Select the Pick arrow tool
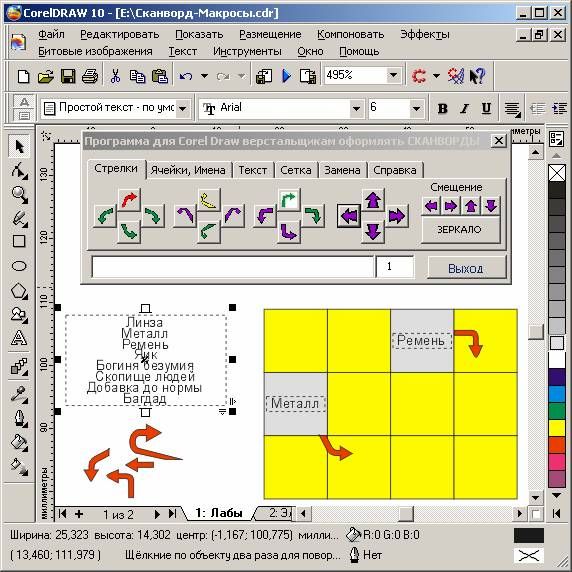This screenshot has height=572, width=572. (x=19, y=147)
